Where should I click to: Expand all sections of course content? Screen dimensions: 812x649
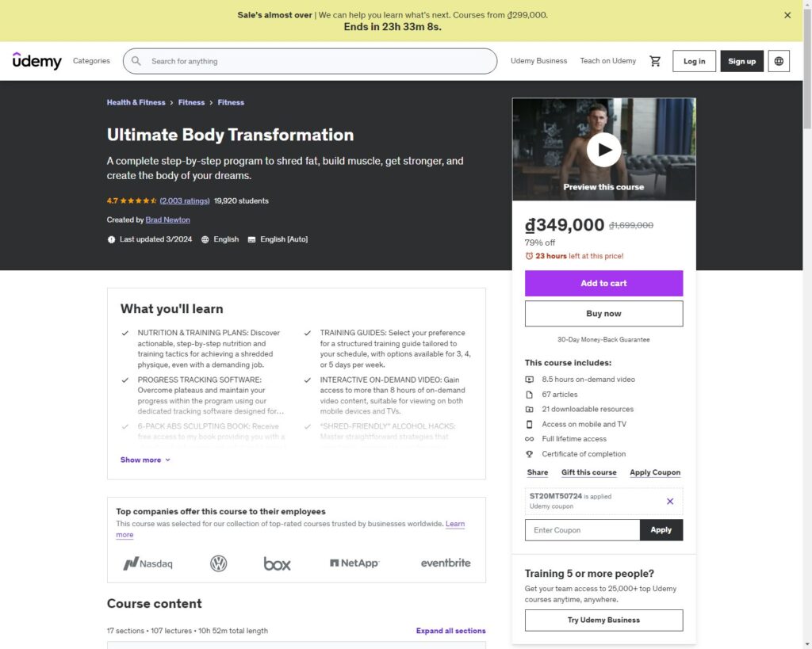point(450,631)
